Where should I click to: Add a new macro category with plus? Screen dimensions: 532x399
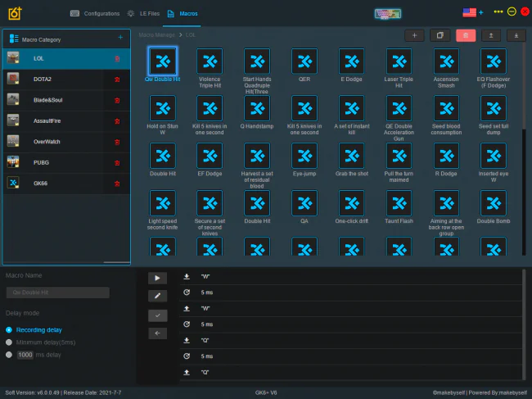tap(120, 38)
